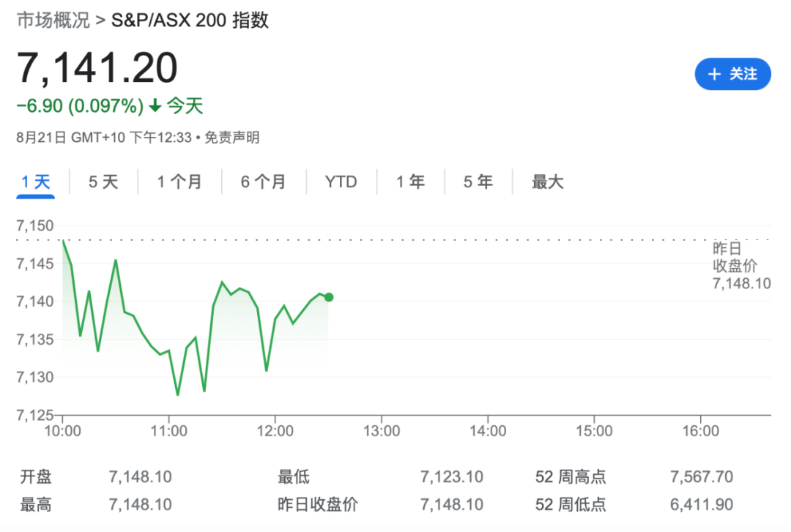This screenshot has width=791, height=532.
Task: Click the 关注 follow button
Action: point(732,74)
